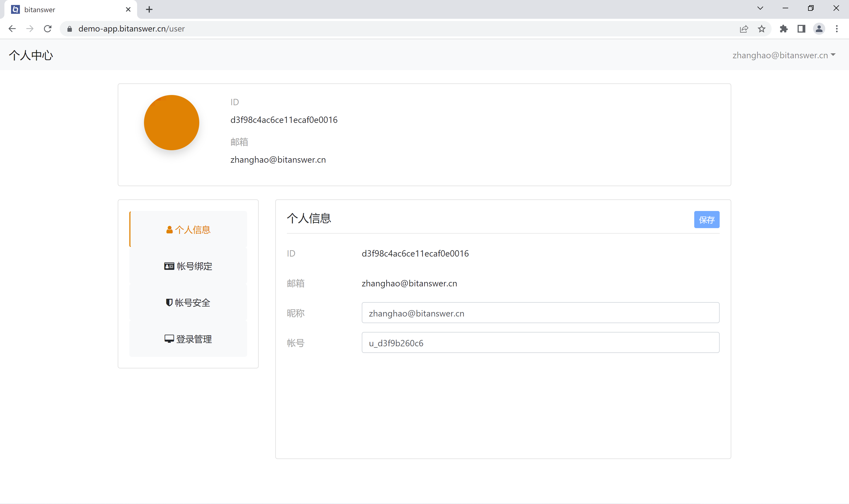Click the browser back arrow icon
This screenshot has width=849, height=504.
coord(12,29)
